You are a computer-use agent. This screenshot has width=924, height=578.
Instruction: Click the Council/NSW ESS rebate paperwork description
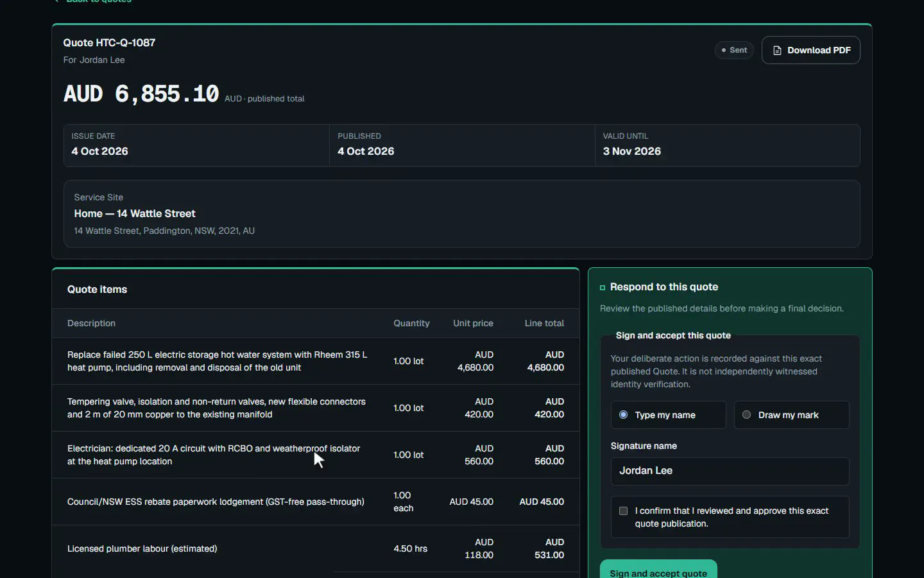(216, 502)
